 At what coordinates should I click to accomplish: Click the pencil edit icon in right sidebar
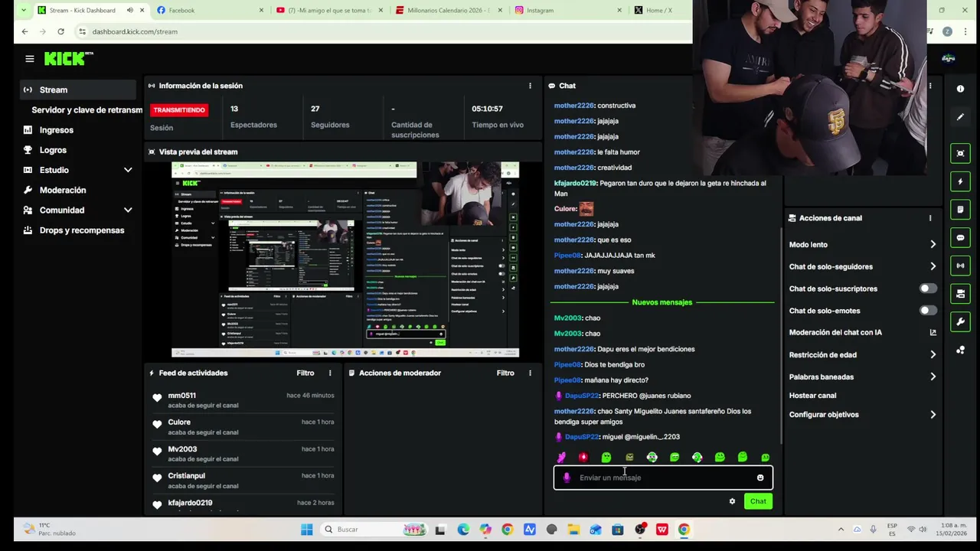960,117
